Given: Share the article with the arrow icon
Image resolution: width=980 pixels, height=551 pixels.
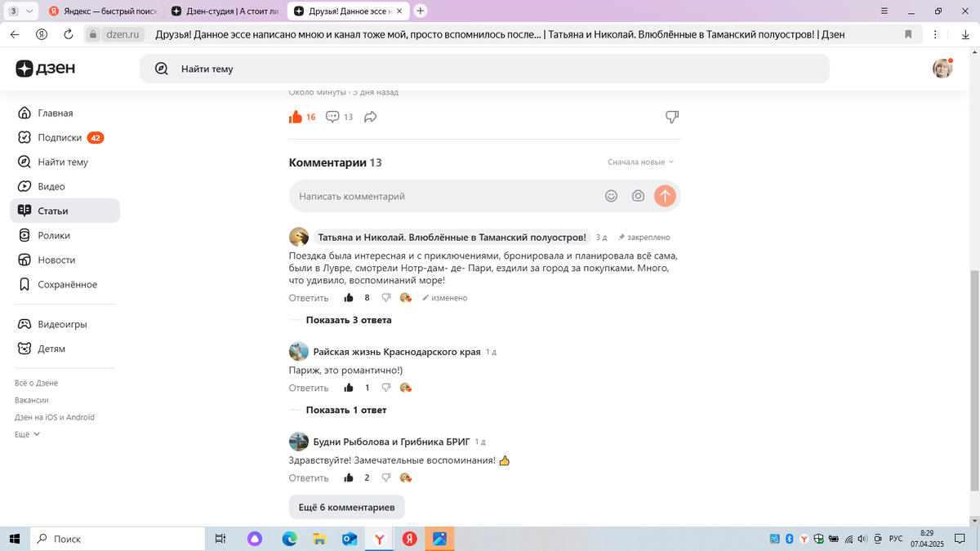Looking at the screenshot, I should pos(370,117).
